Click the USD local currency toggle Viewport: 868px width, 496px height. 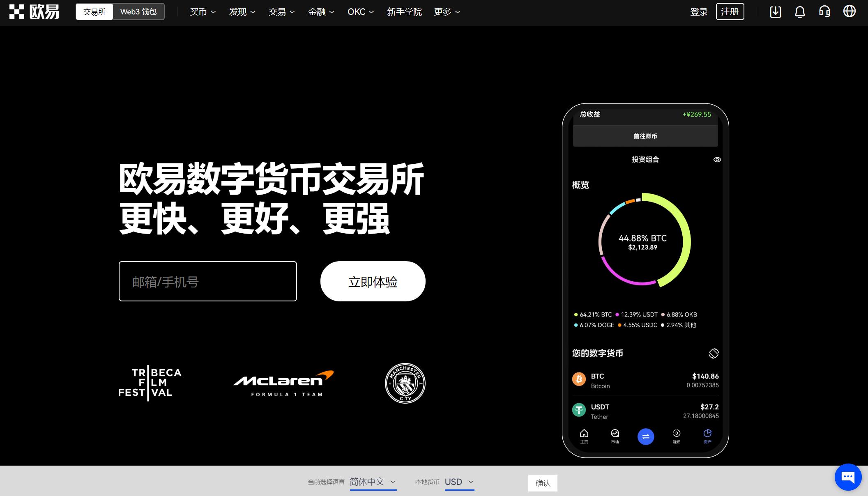pos(458,482)
